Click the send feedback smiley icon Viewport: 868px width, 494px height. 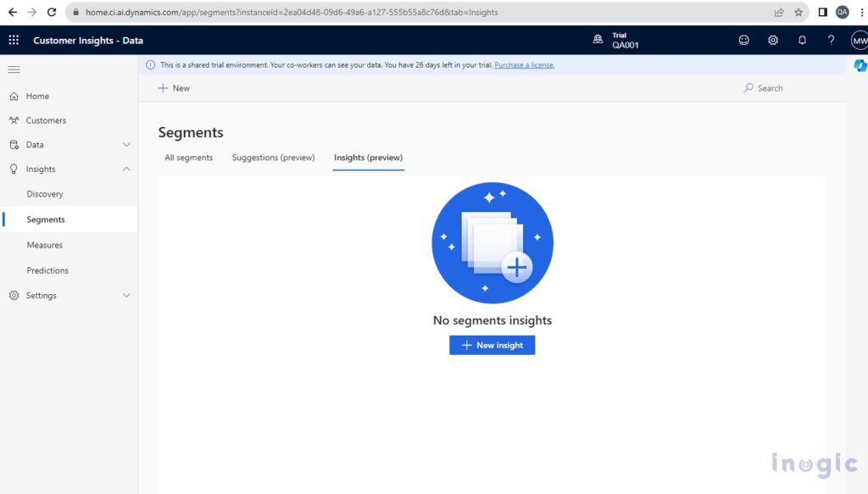743,40
